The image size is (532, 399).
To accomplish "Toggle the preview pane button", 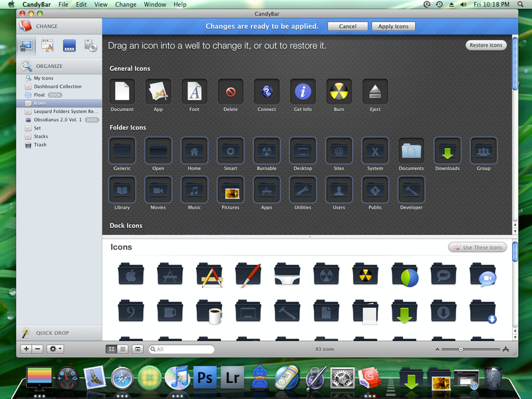I will coord(138,348).
